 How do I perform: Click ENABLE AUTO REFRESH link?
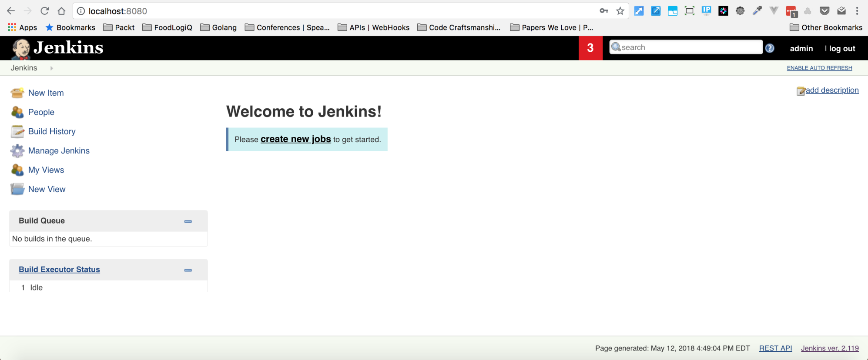[x=820, y=68]
